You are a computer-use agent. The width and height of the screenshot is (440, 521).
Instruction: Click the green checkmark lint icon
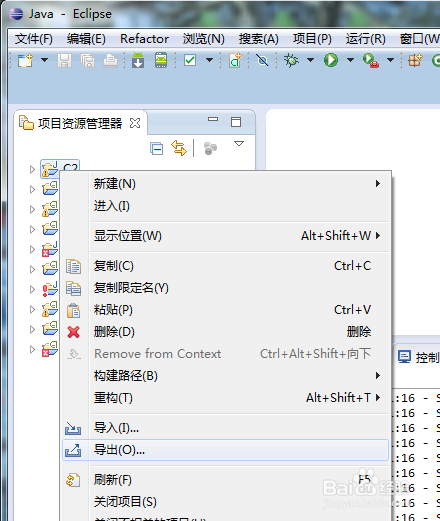pos(190,60)
